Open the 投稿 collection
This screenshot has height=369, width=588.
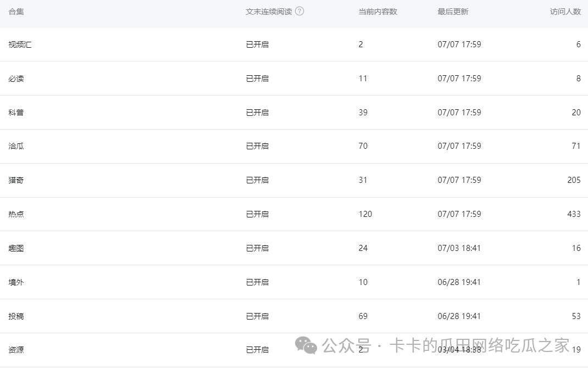point(16,316)
